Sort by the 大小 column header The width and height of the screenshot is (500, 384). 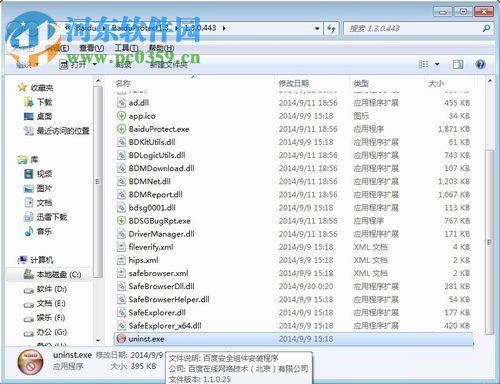pyautogui.click(x=436, y=83)
